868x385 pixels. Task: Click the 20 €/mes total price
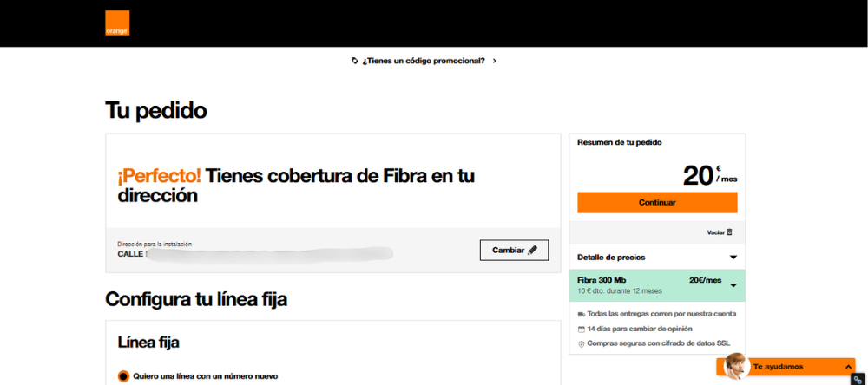click(710, 176)
